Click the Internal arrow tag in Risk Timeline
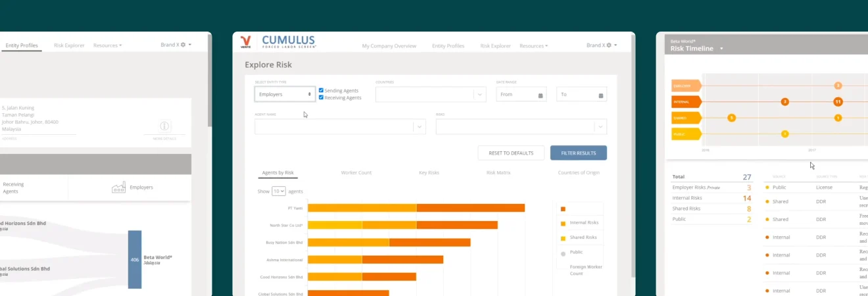This screenshot has height=296, width=868. (687, 102)
